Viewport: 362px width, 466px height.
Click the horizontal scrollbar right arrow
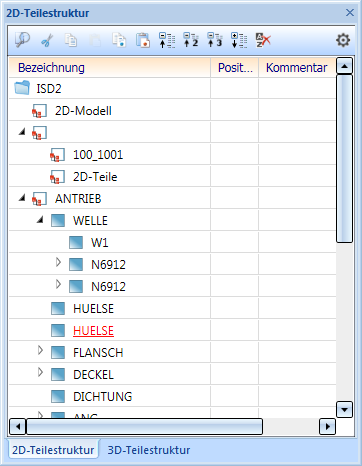click(327, 426)
